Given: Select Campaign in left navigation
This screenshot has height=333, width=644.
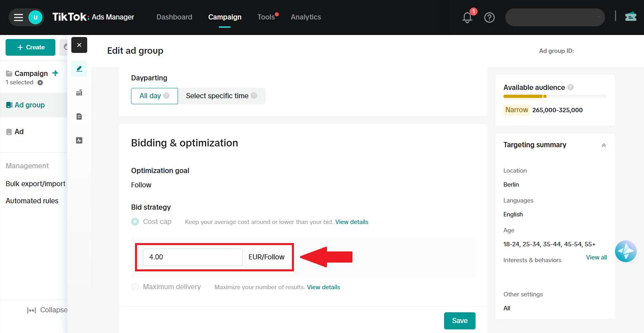Looking at the screenshot, I should click(x=31, y=74).
